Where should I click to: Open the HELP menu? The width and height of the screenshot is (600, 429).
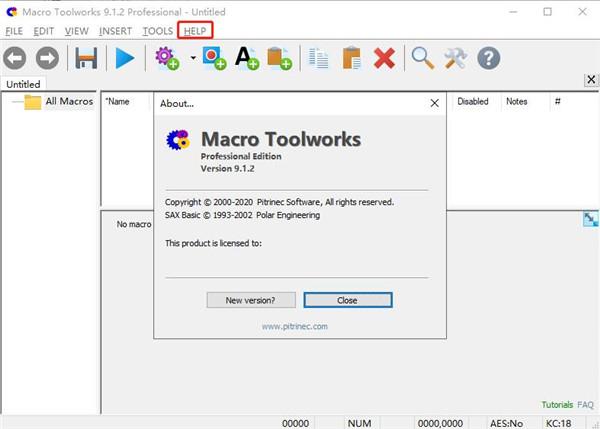[x=195, y=31]
